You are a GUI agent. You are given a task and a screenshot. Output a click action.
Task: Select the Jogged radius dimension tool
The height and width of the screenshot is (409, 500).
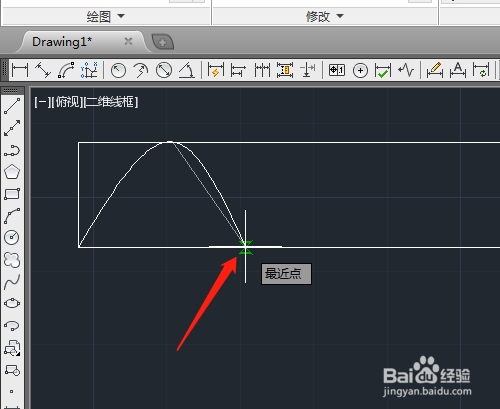141,70
